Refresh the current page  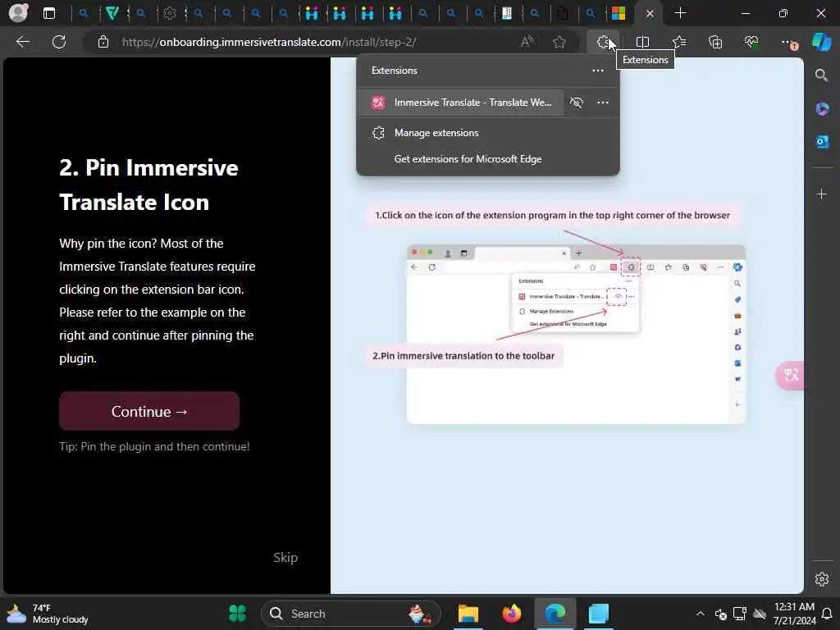click(59, 42)
